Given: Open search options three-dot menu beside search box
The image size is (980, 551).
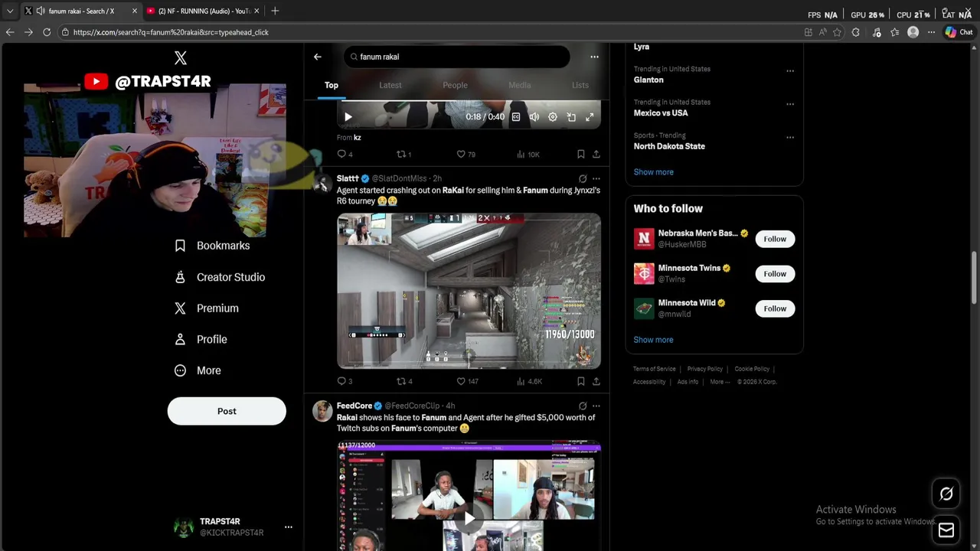Looking at the screenshot, I should pyautogui.click(x=594, y=57).
